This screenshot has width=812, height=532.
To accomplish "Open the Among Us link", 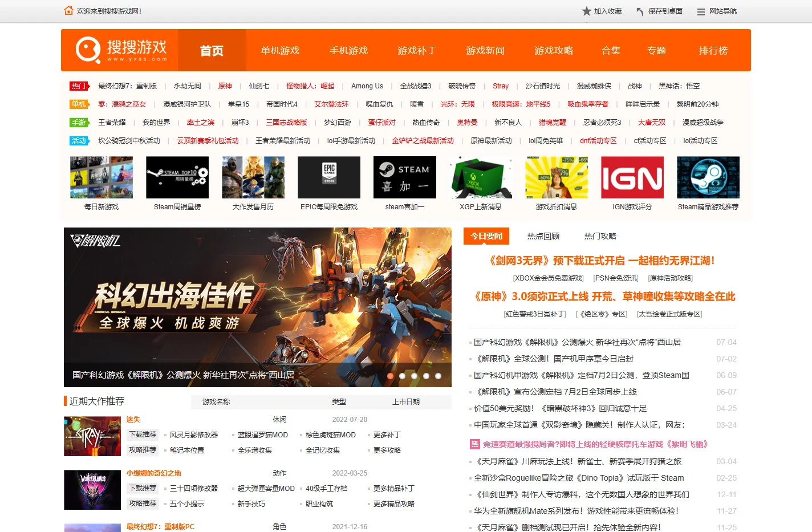I will pos(367,86).
